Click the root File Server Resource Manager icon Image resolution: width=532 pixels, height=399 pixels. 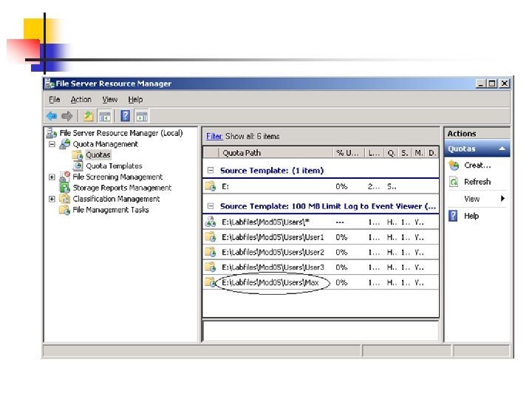click(52, 133)
